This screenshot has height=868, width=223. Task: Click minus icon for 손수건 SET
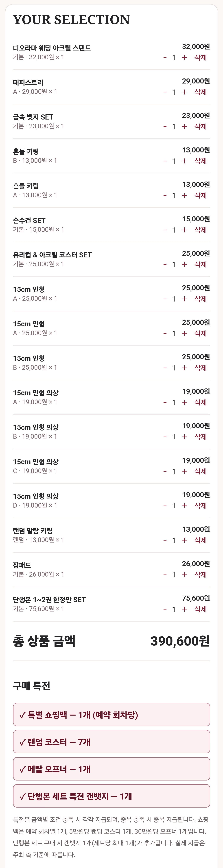(x=165, y=230)
